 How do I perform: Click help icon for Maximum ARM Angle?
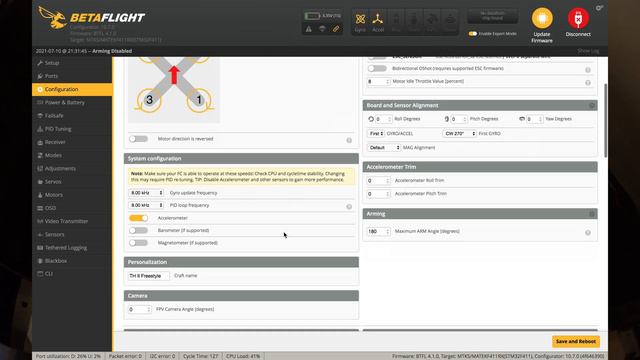588,233
